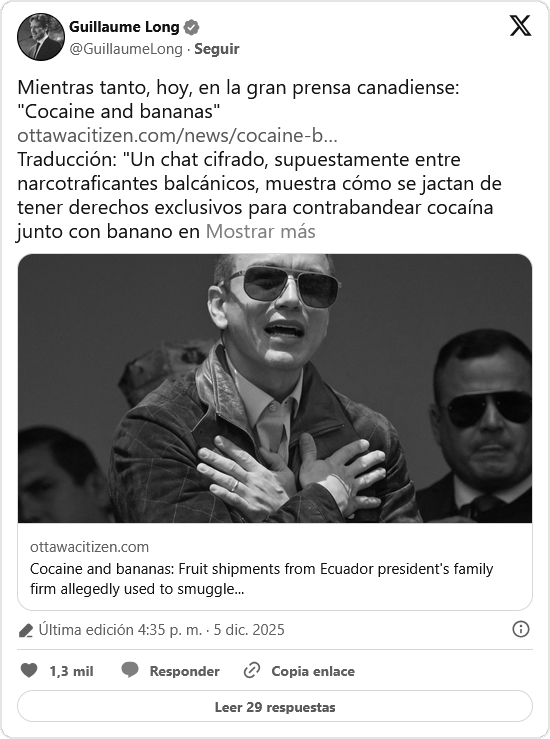This screenshot has height=739, width=550.
Task: Click the copy link chain icon
Action: 252,670
